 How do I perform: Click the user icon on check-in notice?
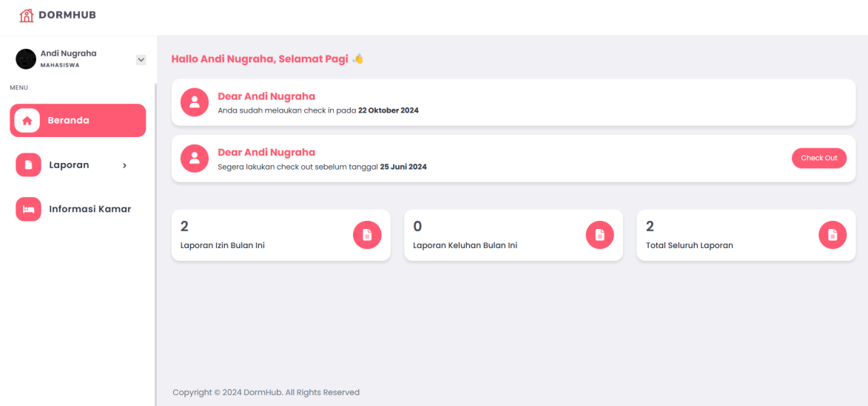(x=195, y=102)
